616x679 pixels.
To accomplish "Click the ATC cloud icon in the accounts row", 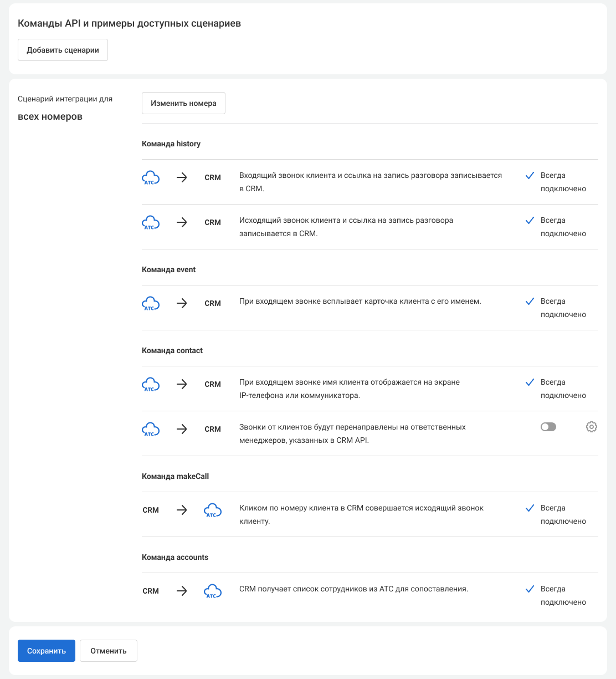I will click(x=213, y=591).
